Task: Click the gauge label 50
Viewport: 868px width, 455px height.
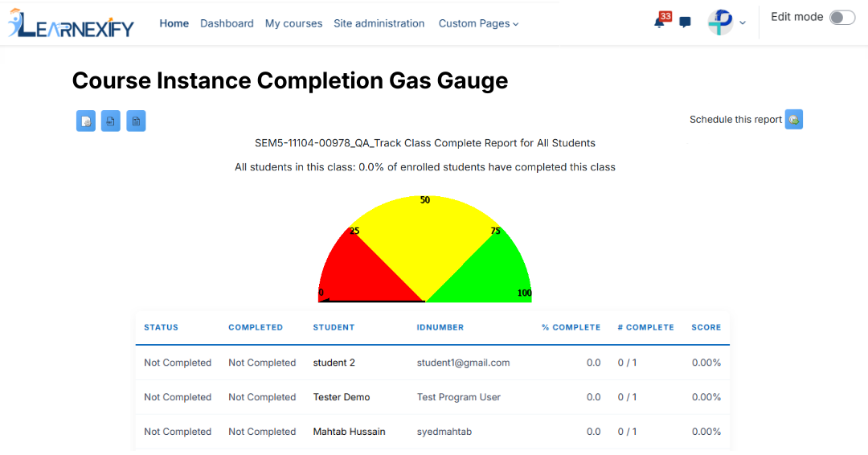Action: coord(425,200)
